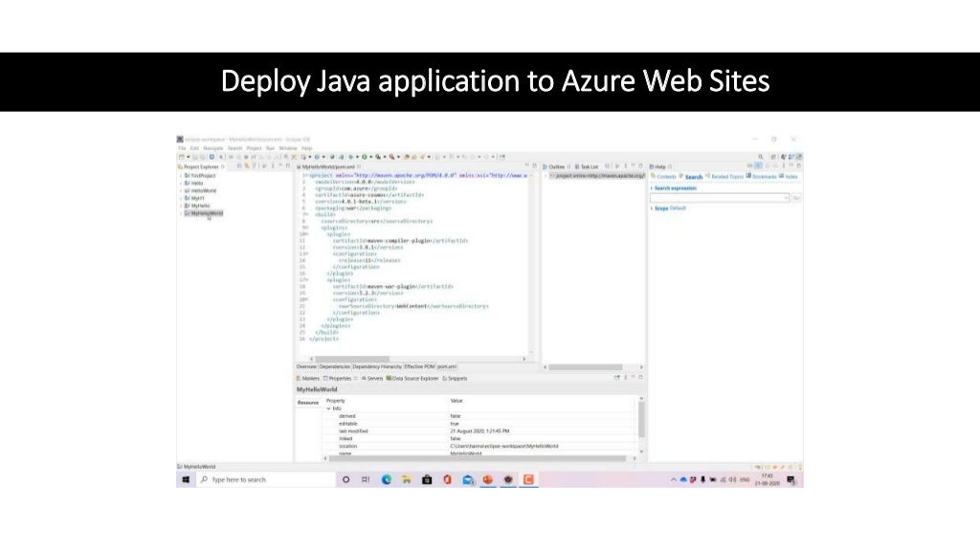This screenshot has width=980, height=551.
Task: Open the Servers view tab
Action: (x=372, y=379)
